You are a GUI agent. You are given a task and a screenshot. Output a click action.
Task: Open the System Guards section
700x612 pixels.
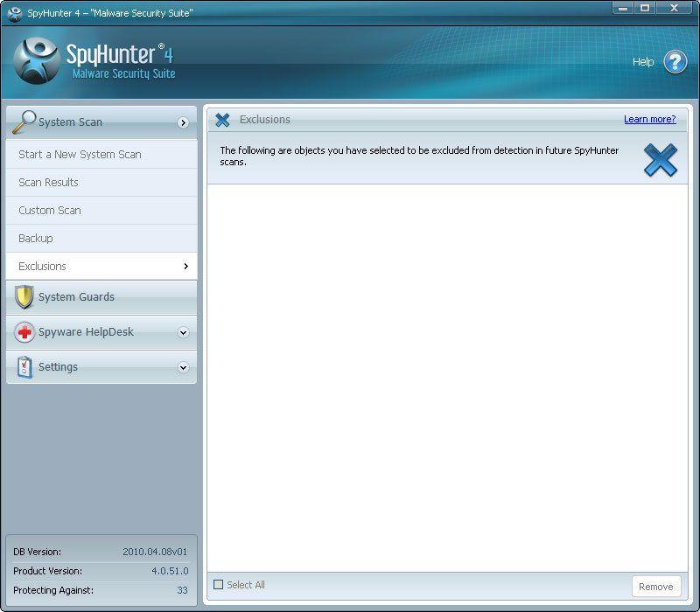pyautogui.click(x=101, y=297)
